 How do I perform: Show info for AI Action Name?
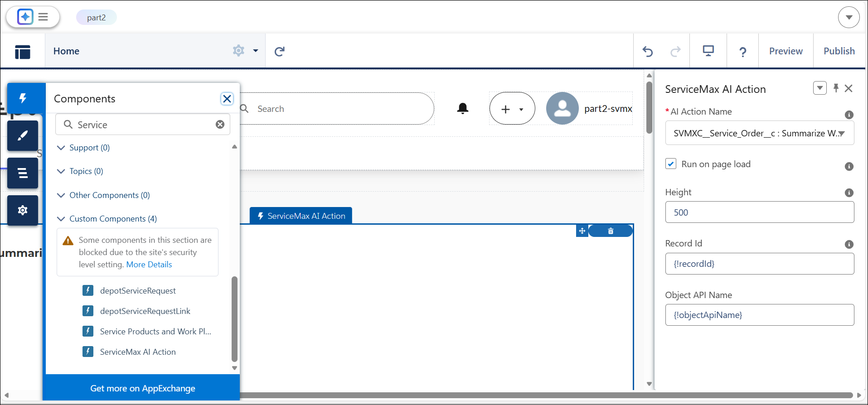[x=849, y=115]
